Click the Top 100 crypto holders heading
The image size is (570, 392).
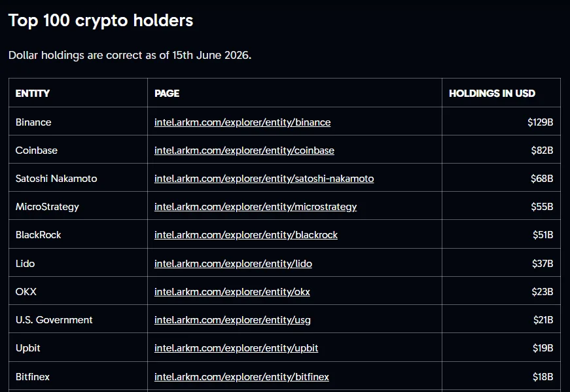tap(101, 21)
